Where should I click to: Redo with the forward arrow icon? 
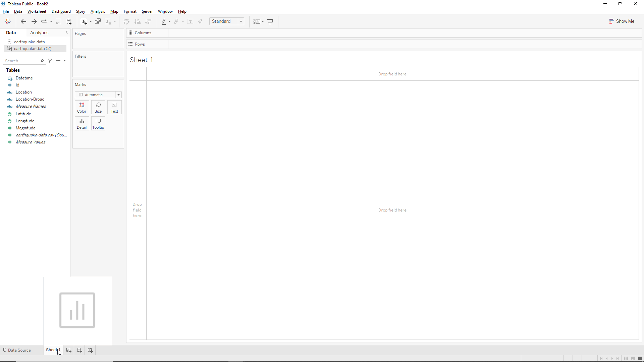pos(34,21)
